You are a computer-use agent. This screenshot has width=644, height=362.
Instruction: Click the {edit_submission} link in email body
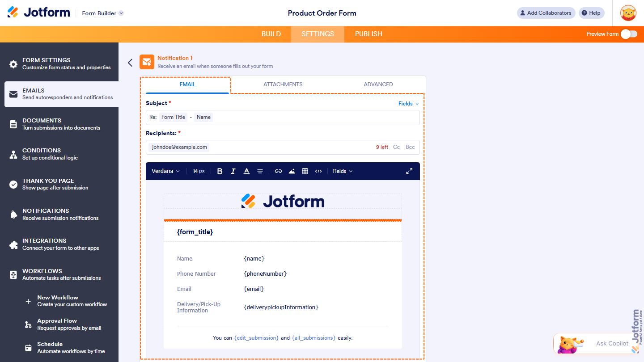[256, 338]
